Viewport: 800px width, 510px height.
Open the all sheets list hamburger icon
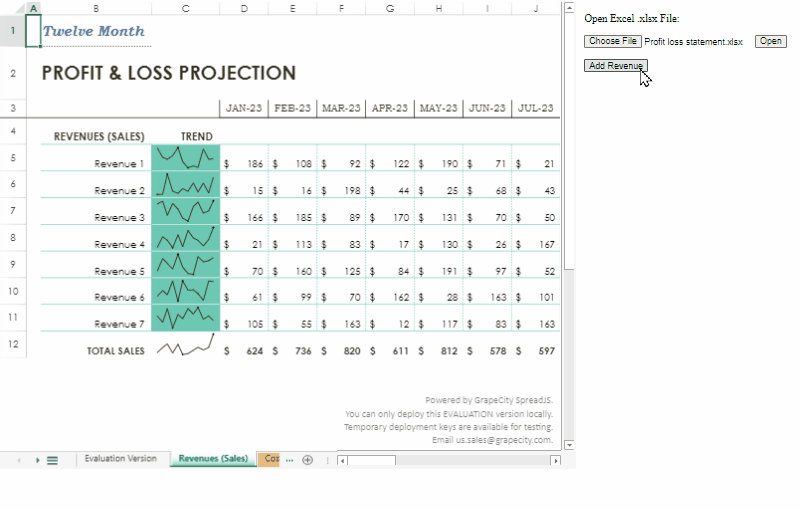point(53,460)
